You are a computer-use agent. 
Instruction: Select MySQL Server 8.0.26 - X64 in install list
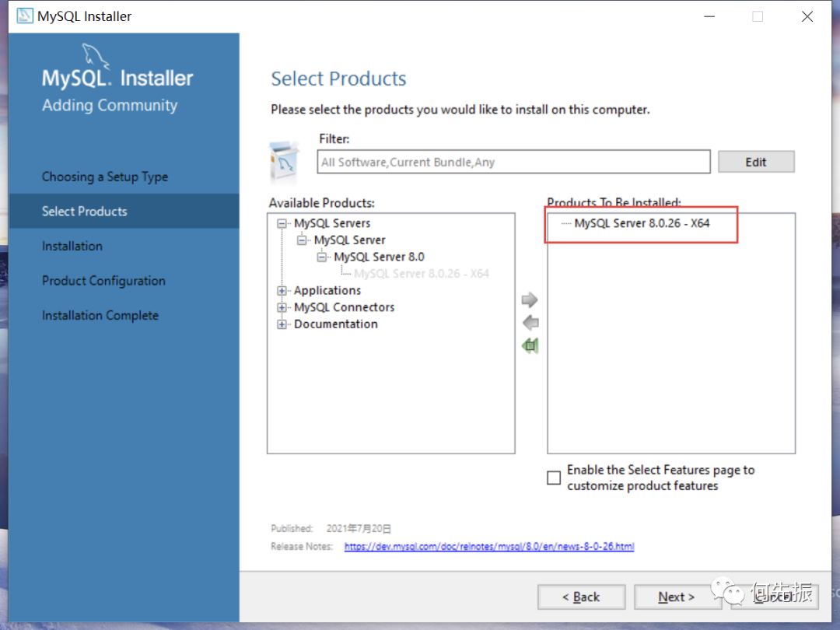[x=642, y=223]
